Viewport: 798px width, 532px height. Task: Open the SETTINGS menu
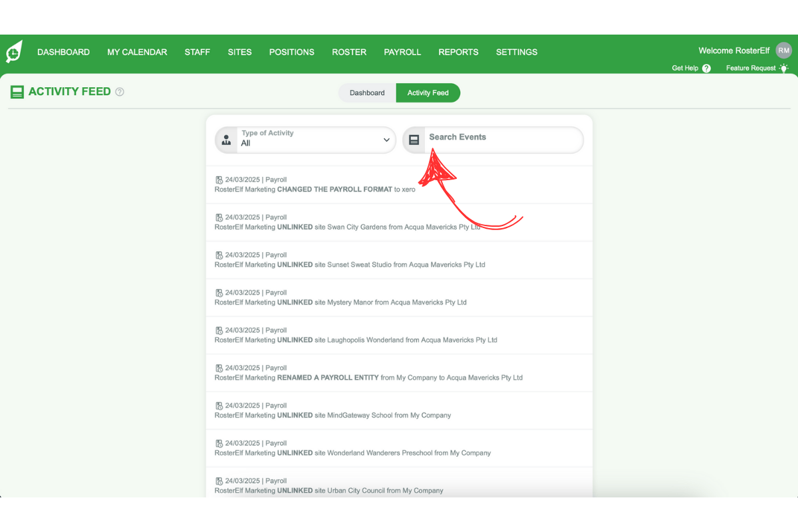coord(517,52)
